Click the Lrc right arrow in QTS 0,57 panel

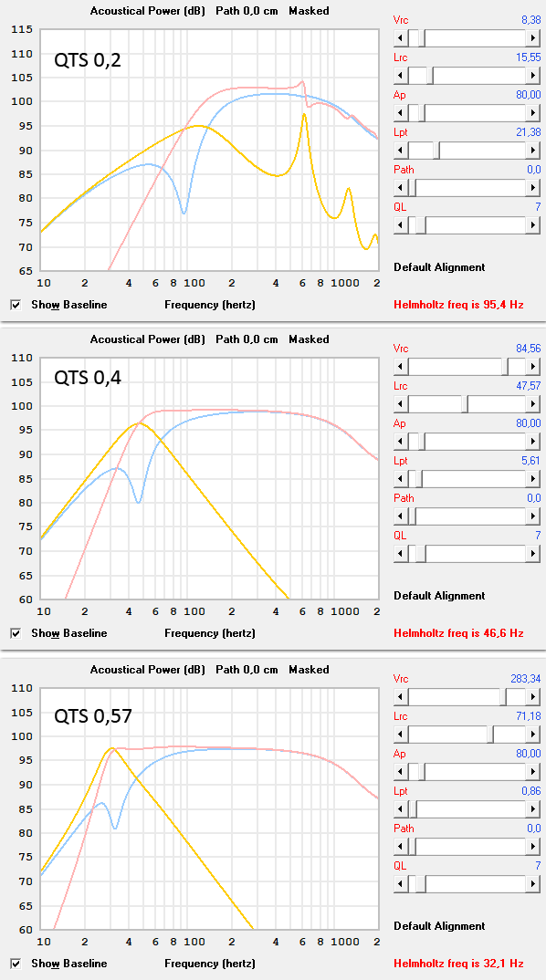[533, 735]
